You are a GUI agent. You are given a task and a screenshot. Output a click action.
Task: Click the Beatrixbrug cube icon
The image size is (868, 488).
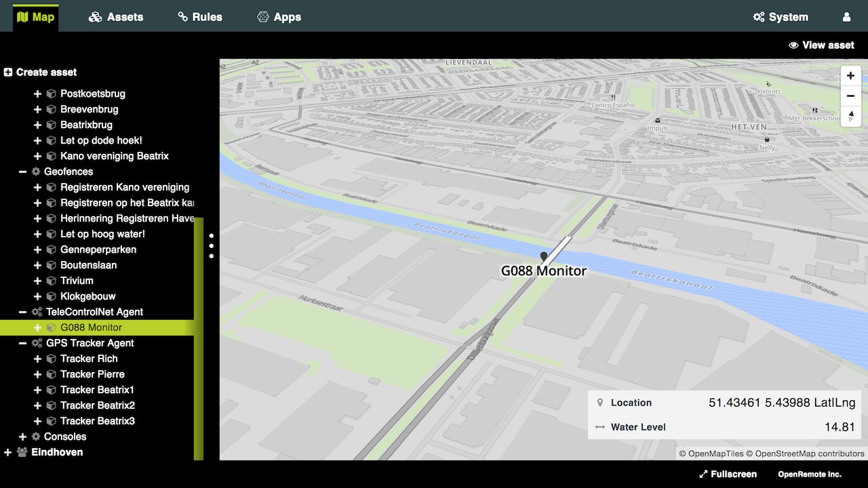click(51, 125)
